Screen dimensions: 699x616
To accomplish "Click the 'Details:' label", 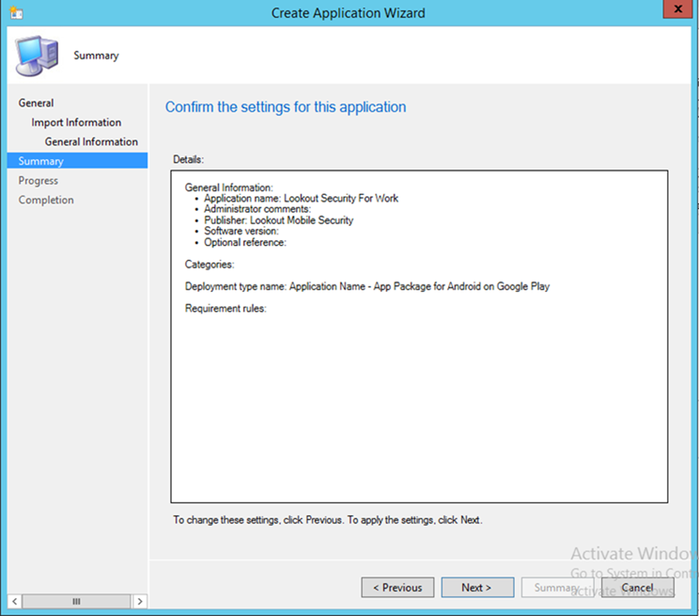I will pos(188,159).
